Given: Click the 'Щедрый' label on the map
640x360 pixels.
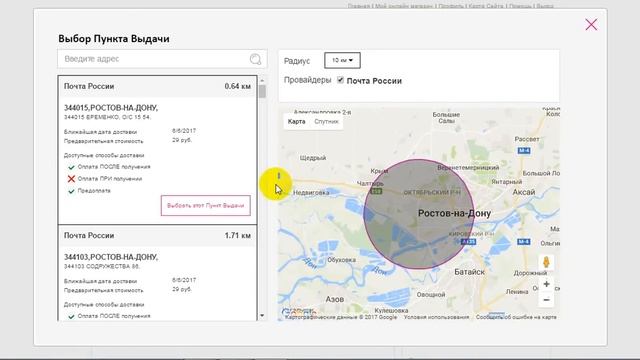Looking at the screenshot, I should [313, 158].
